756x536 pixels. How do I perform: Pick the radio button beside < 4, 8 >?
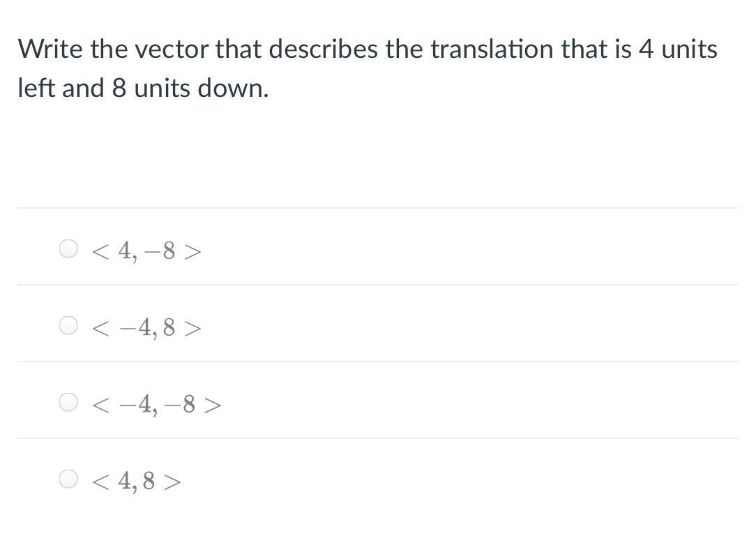coord(68,479)
